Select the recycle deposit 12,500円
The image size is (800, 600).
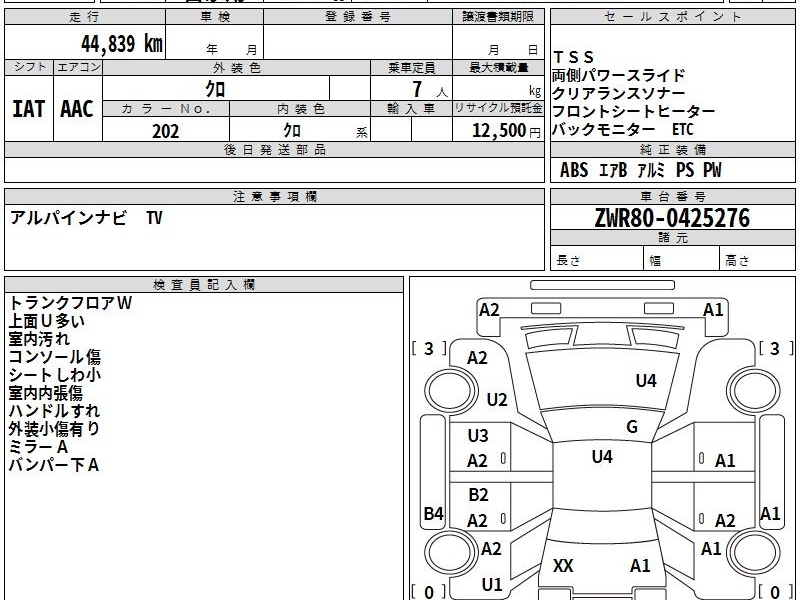click(506, 131)
